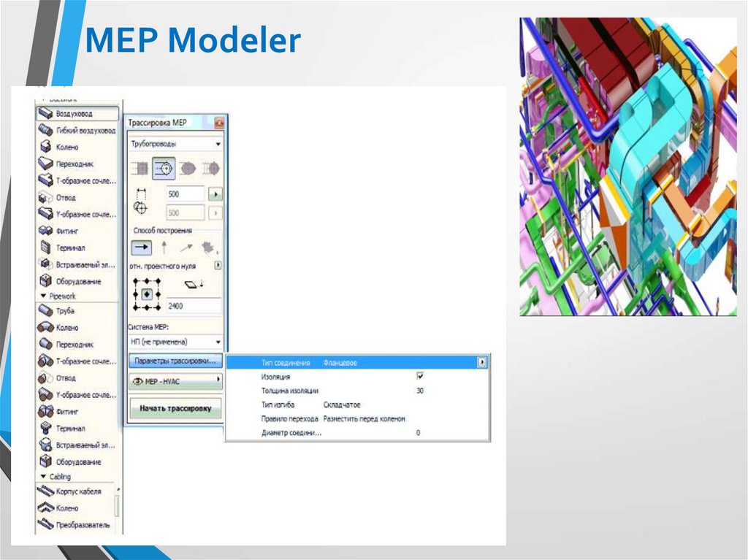
Task: Select the Воздуховод (duct) tool
Action: [76, 114]
